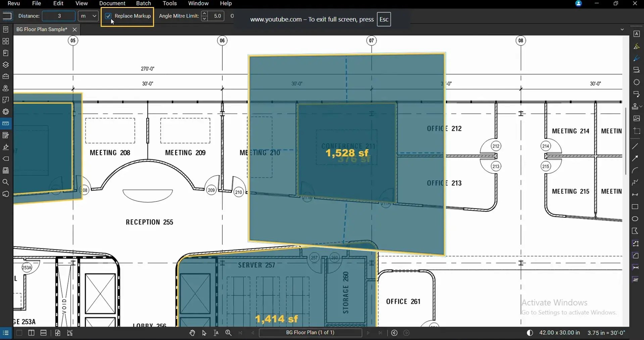Select the Count measurement tool
Viewport: 644px width, 340px height.
pos(635,279)
